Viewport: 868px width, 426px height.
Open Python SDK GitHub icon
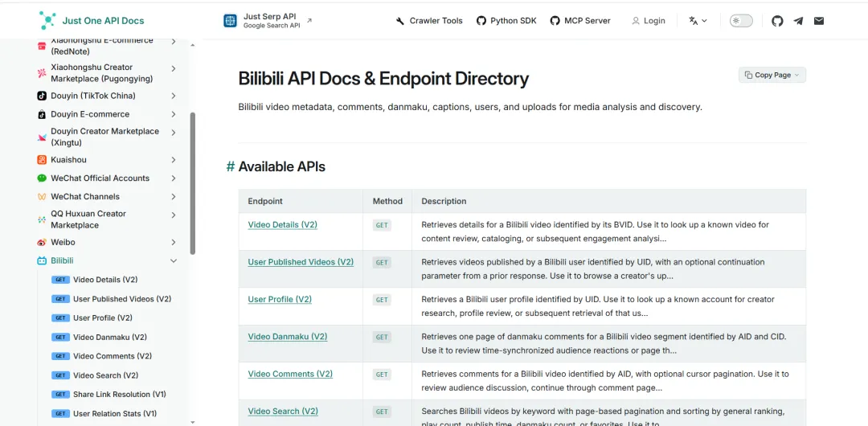click(x=481, y=21)
